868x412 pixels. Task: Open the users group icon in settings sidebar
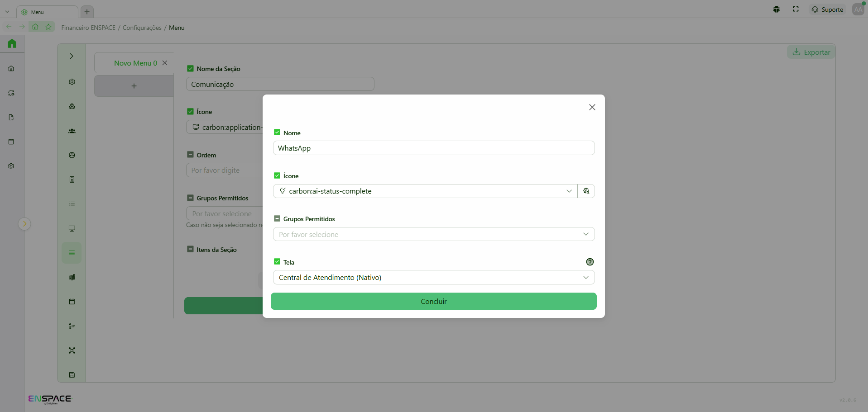click(72, 131)
